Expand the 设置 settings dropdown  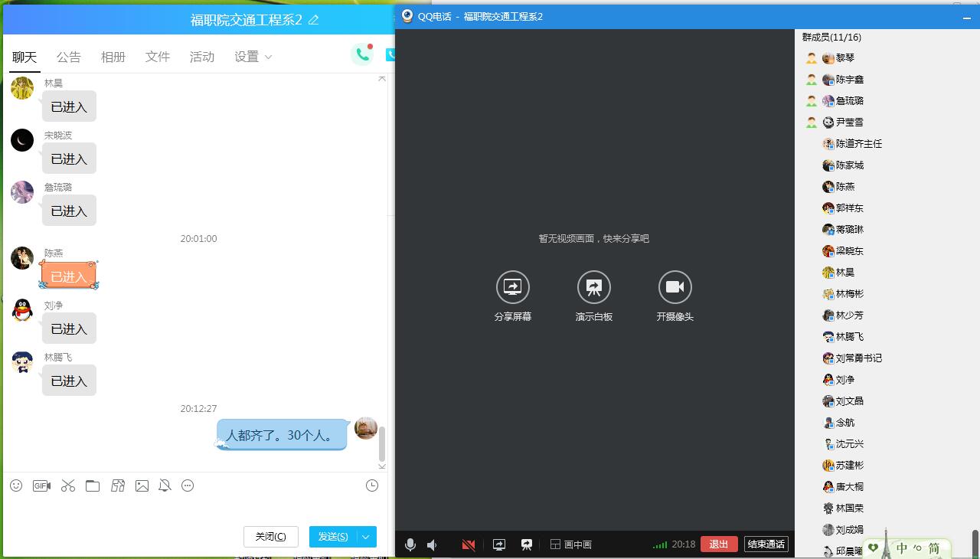click(253, 57)
